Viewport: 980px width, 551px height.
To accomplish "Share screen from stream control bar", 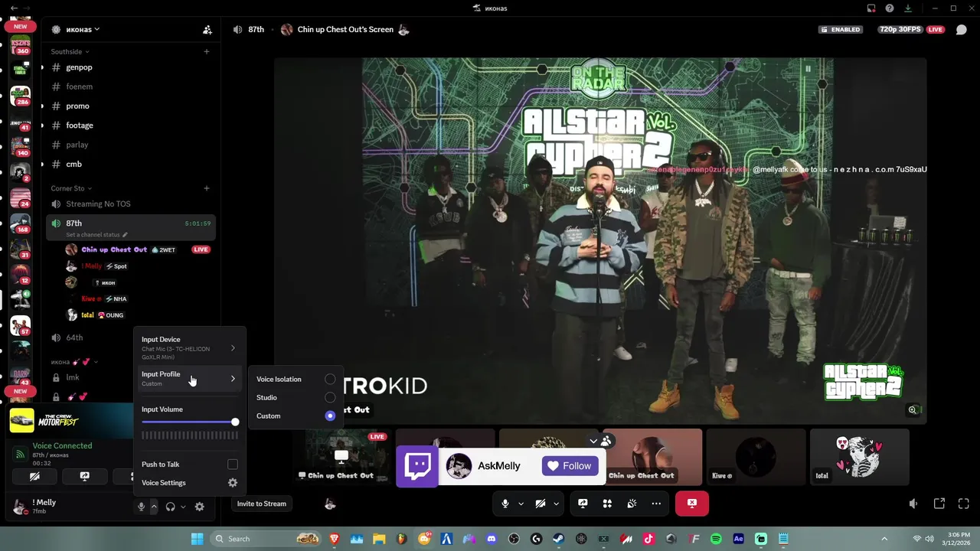I will coord(583,504).
